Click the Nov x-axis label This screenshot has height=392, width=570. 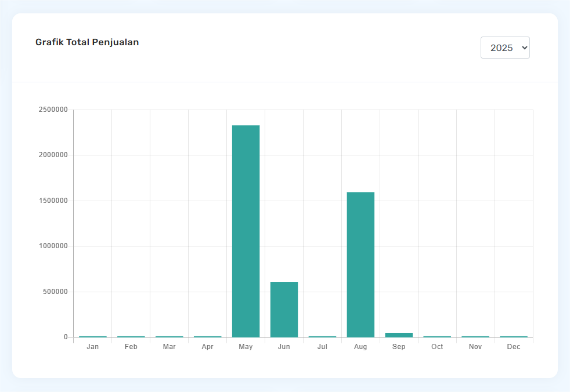[x=475, y=347]
